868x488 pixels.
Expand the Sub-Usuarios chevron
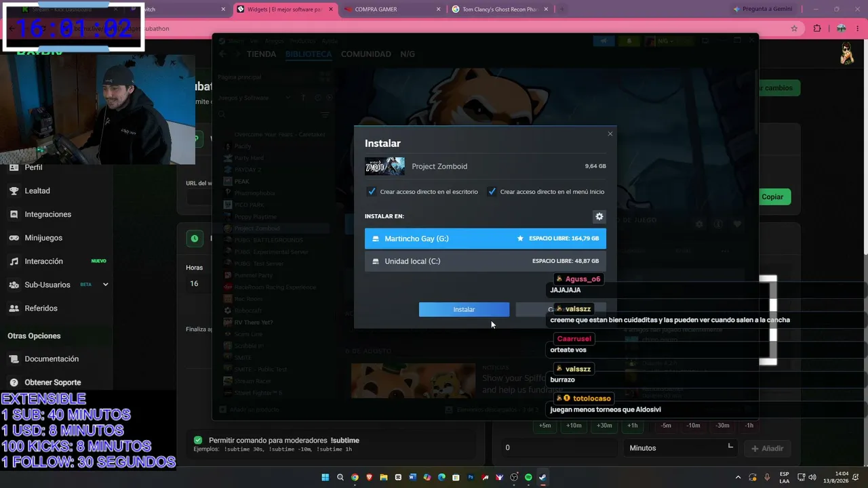(105, 285)
